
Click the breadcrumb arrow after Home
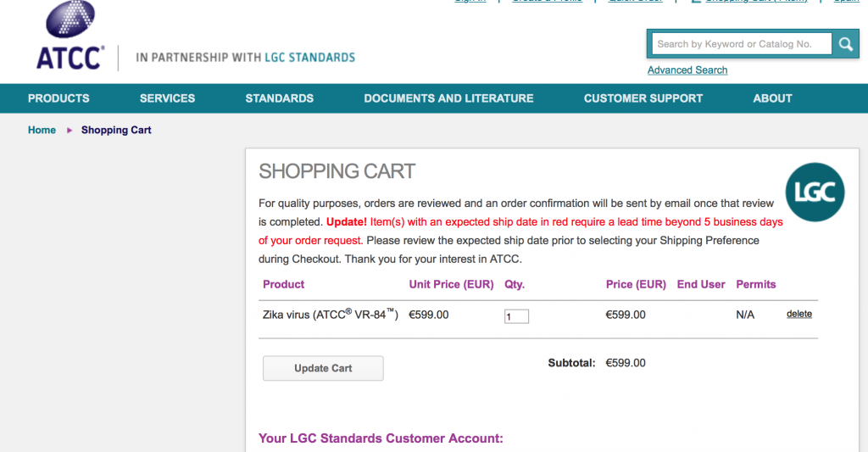pos(70,130)
